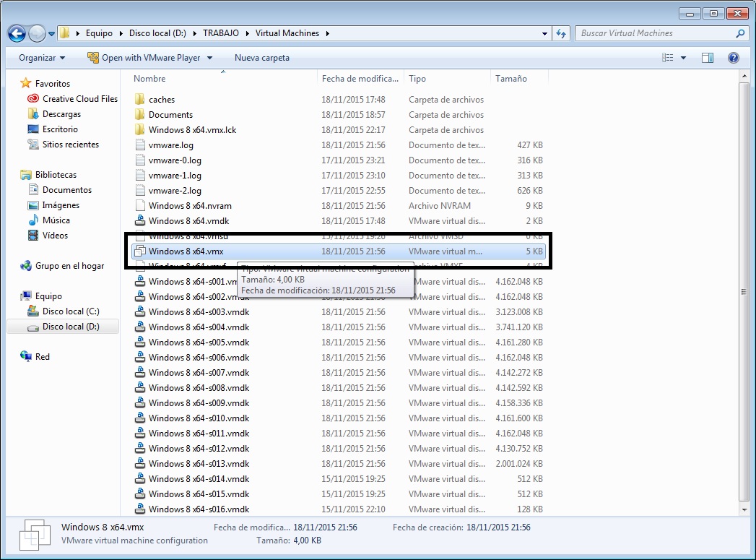
Task: Click the Forward navigation arrow
Action: pos(37,33)
